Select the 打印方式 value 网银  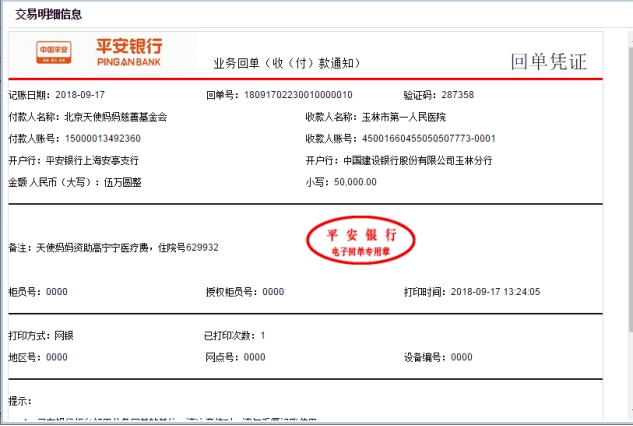pyautogui.click(x=64, y=336)
